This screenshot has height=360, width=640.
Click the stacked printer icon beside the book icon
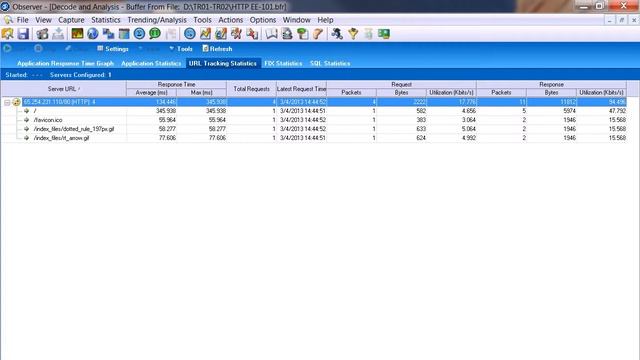tap(287, 34)
